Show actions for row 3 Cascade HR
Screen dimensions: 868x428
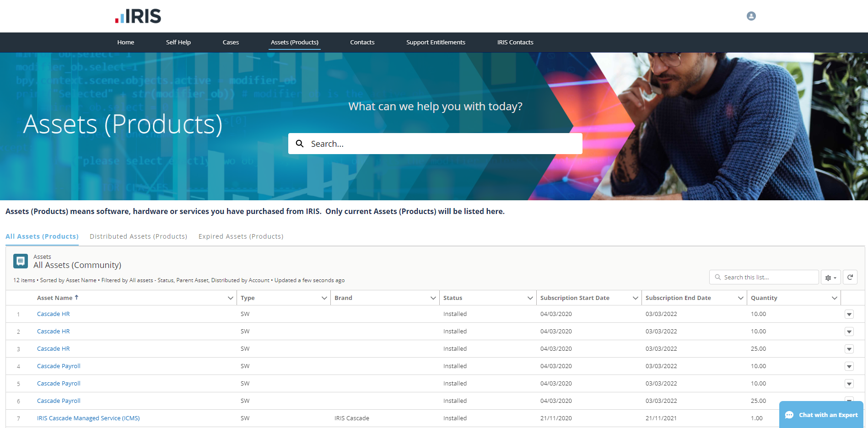click(849, 349)
